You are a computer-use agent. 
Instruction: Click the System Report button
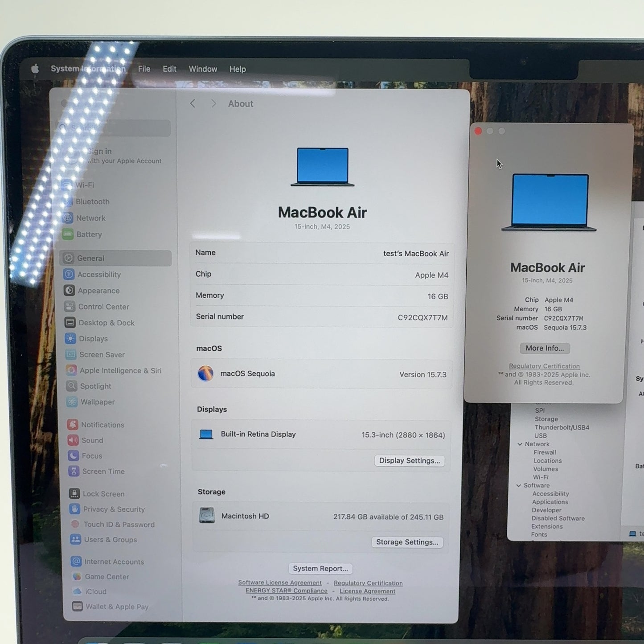coord(320,569)
